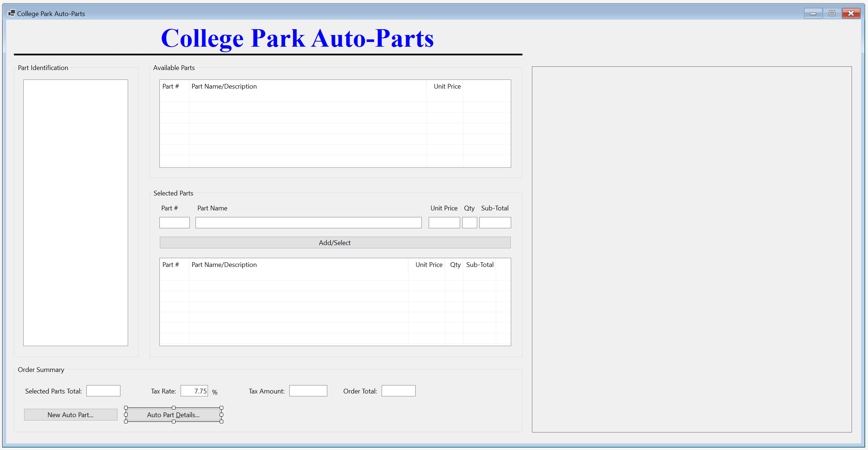
Task: Click the Qty text box
Action: click(x=470, y=222)
